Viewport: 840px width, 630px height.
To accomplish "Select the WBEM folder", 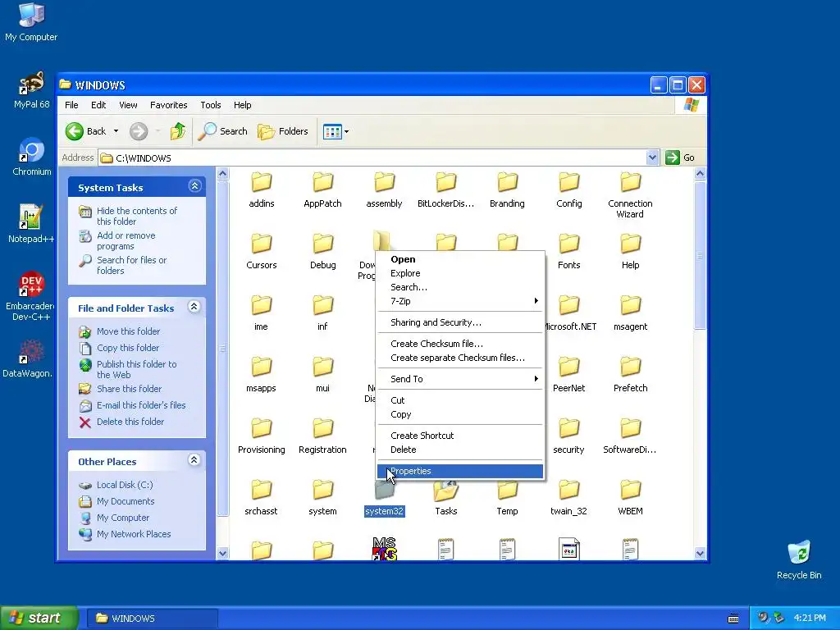I will pyautogui.click(x=631, y=498).
